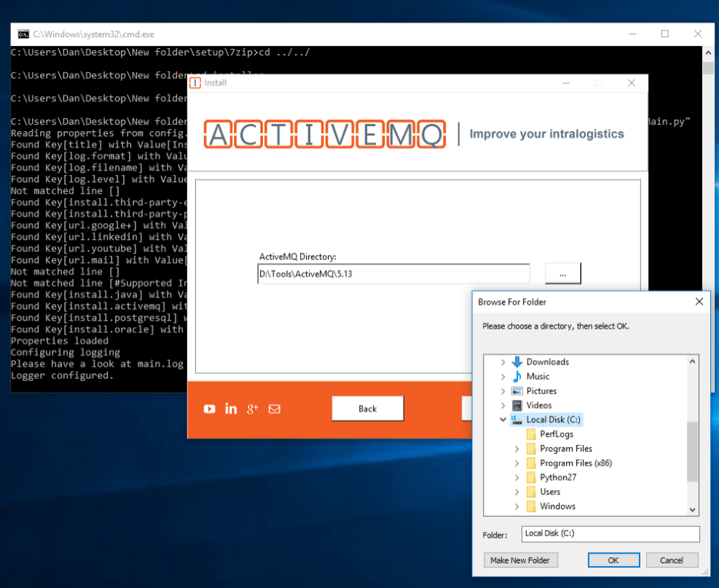
Task: Click the Folder name text field
Action: pos(610,533)
